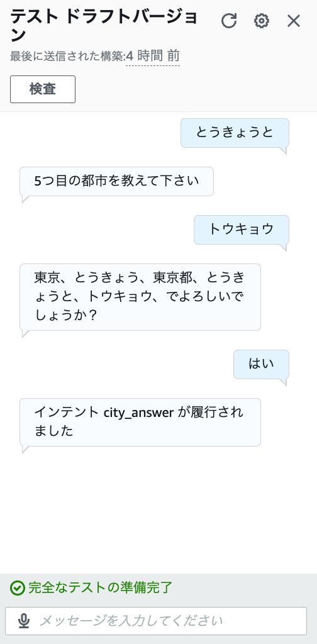Select the とうきょうと user message bubble
The height and width of the screenshot is (644, 317).
tap(235, 133)
